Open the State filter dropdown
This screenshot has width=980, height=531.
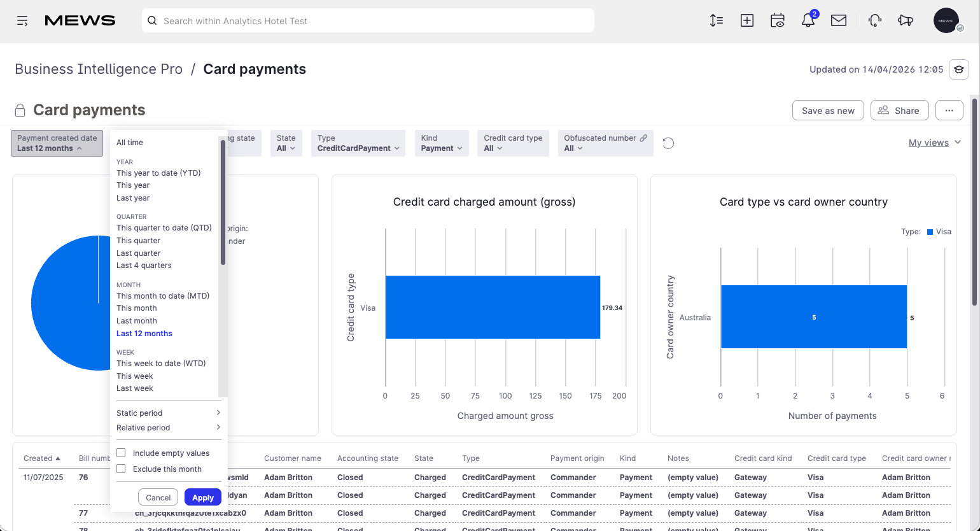coord(286,143)
